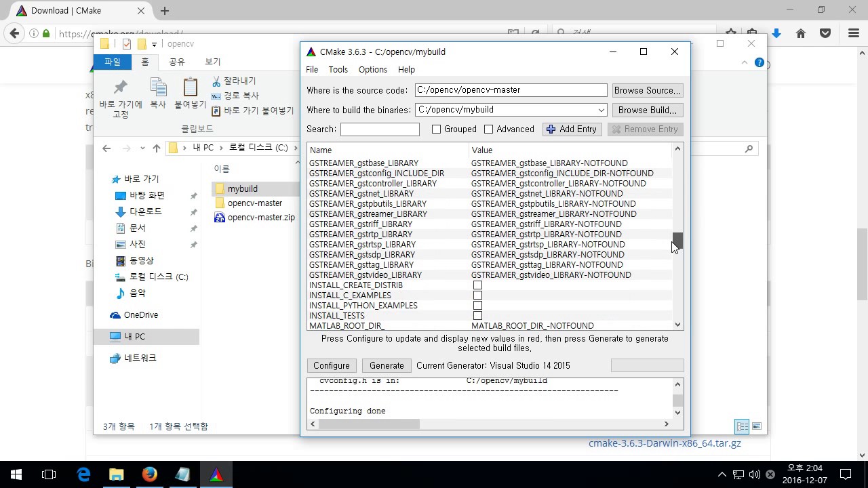Screen dimensions: 868x488
Task: Click Paste shortcut (바로 가기 붙여넣기) in ribbon
Action: tap(252, 110)
